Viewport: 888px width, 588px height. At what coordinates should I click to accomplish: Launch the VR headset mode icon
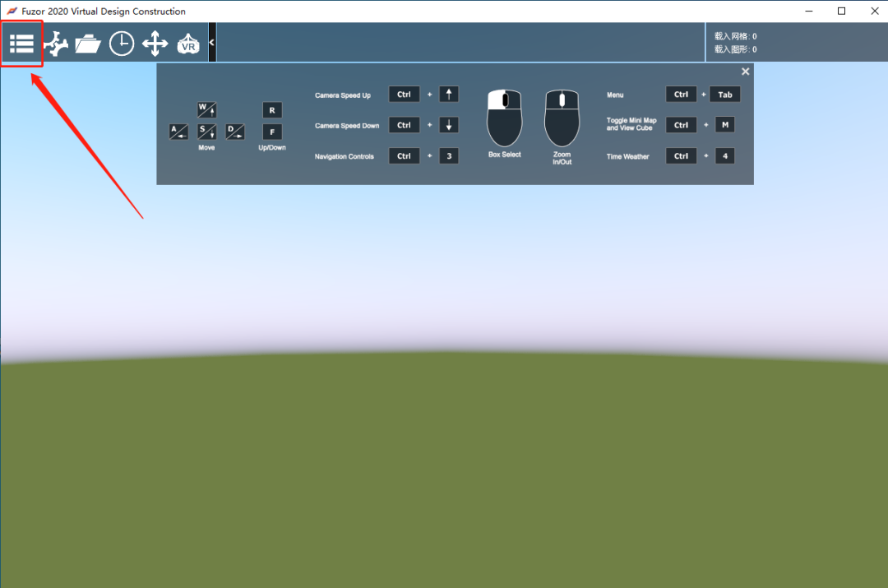188,44
